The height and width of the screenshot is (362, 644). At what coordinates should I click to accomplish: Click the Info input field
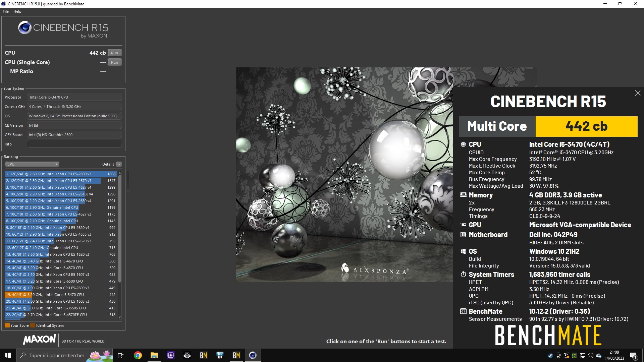point(74,144)
